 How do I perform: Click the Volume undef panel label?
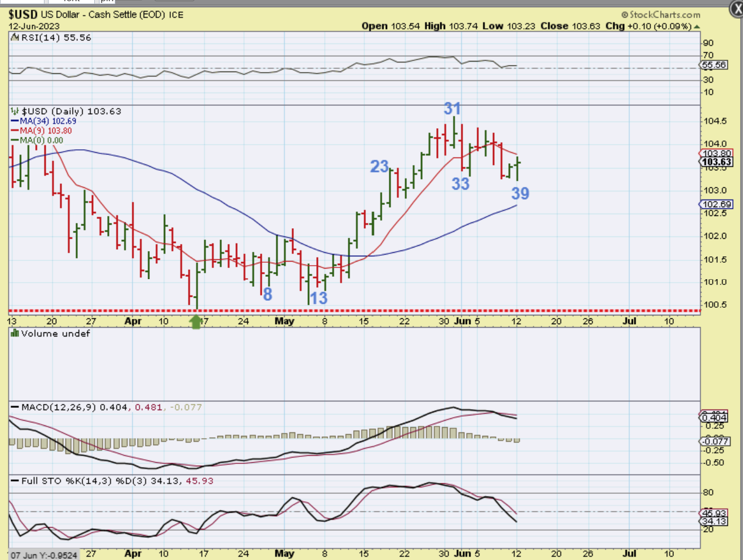click(56, 334)
